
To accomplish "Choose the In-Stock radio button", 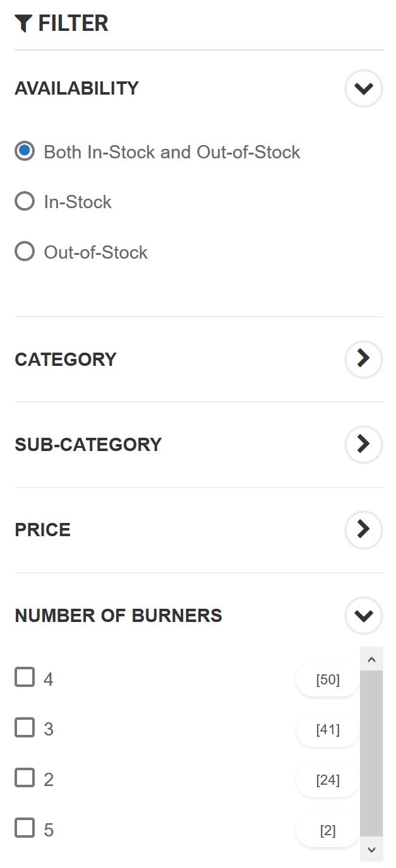I will click(25, 202).
